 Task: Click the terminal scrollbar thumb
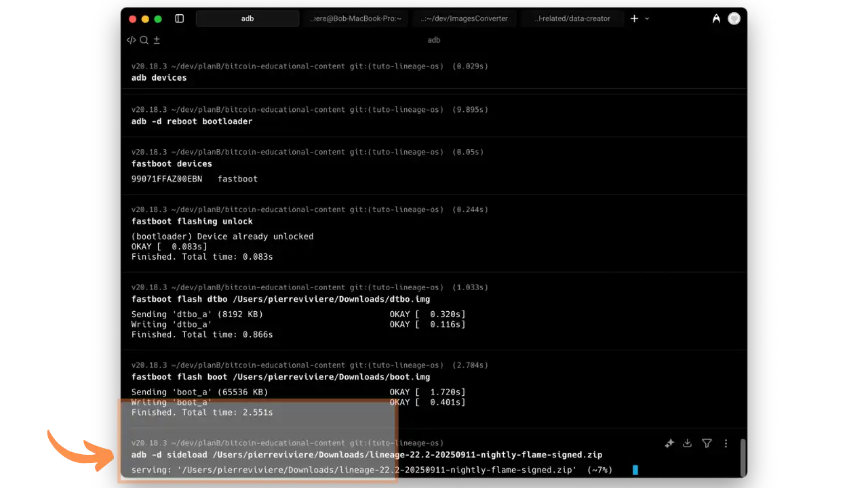[x=743, y=457]
